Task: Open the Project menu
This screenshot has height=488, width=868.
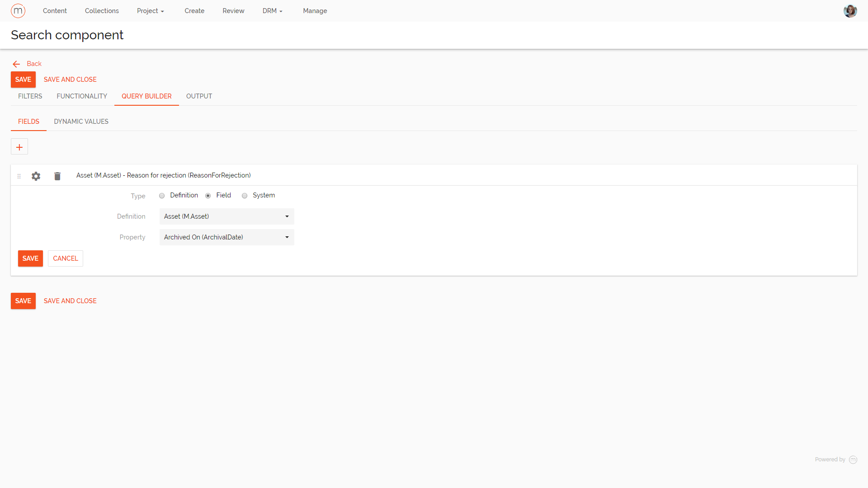Action: coord(150,10)
